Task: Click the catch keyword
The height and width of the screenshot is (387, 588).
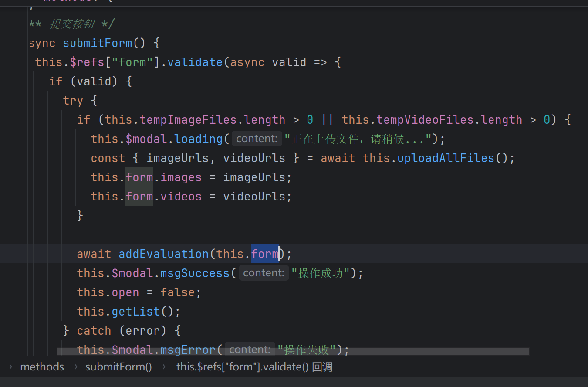Action: [x=94, y=330]
